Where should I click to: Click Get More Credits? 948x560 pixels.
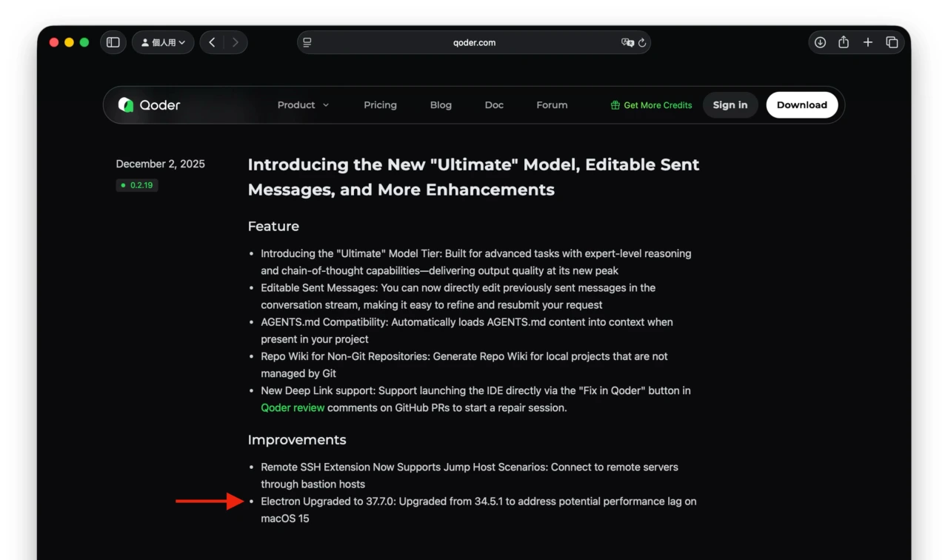pyautogui.click(x=651, y=105)
